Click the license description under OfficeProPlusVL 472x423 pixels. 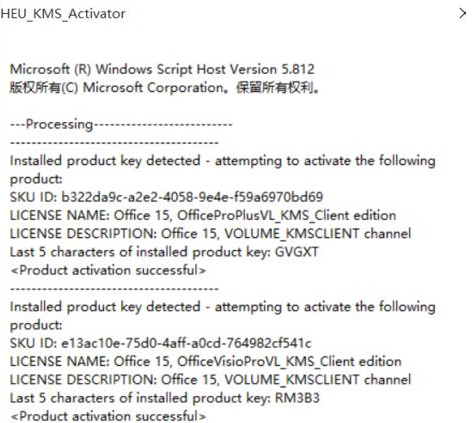click(x=210, y=234)
